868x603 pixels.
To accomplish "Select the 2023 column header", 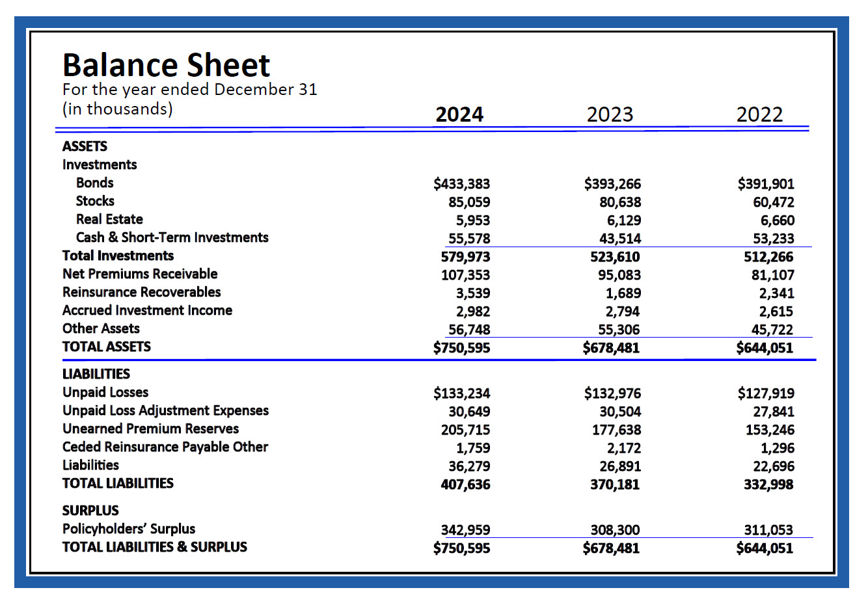I will [610, 114].
